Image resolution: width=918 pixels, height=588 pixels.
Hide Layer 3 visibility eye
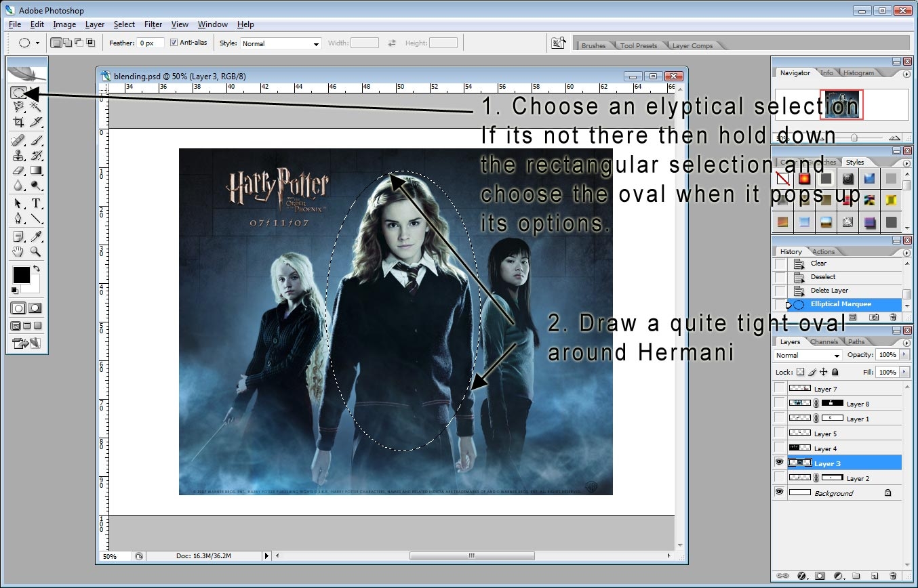pos(780,463)
